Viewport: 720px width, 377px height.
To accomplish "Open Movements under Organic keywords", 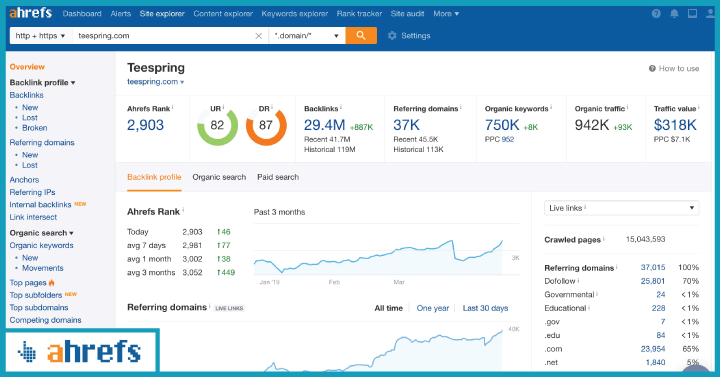I will [43, 268].
